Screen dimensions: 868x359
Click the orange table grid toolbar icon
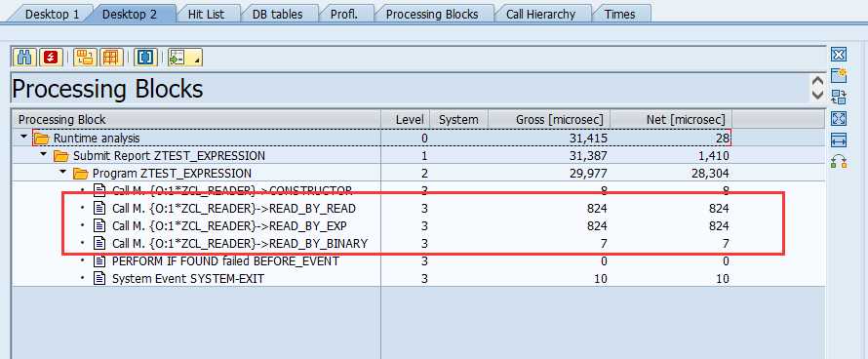(x=112, y=58)
